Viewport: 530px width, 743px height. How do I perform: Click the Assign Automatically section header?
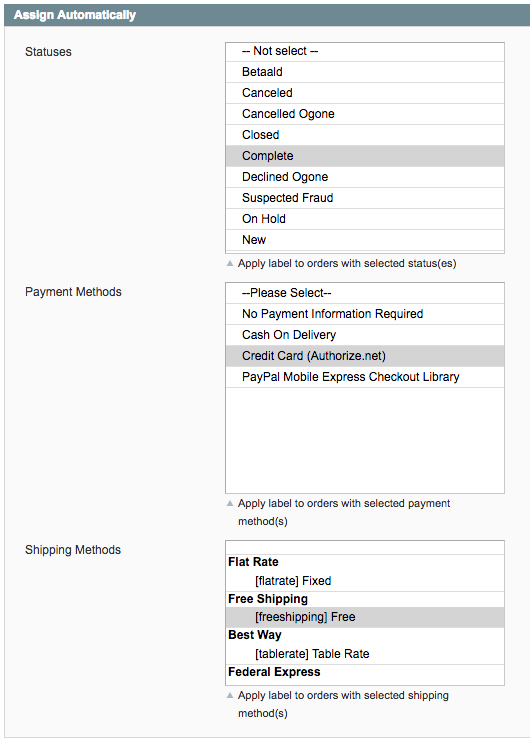[x=266, y=15]
